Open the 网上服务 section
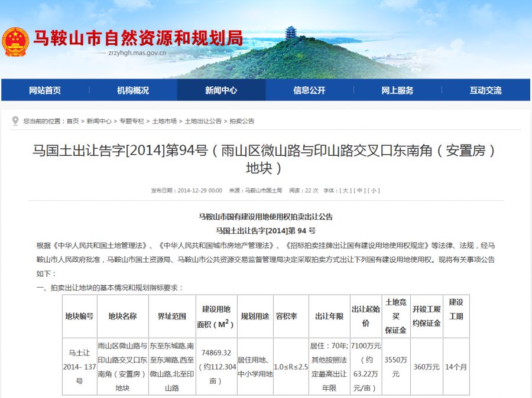This screenshot has height=398, width=532. click(x=397, y=90)
